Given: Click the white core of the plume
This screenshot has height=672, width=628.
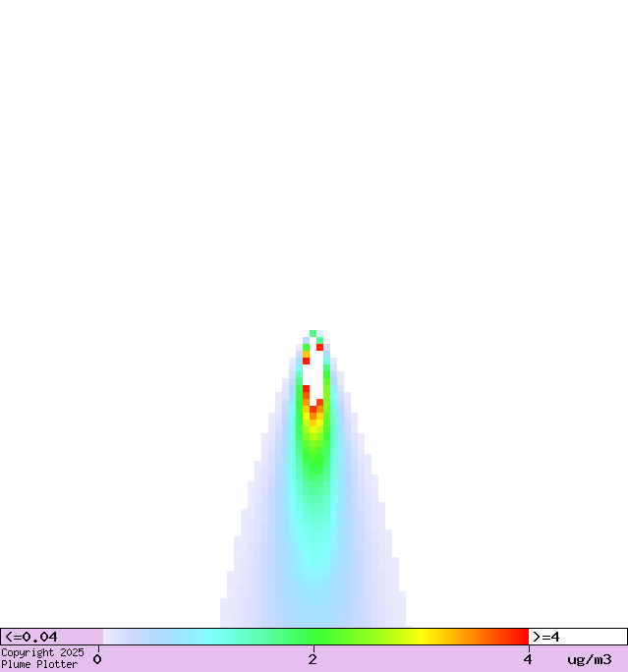Looking at the screenshot, I should pos(315,373).
